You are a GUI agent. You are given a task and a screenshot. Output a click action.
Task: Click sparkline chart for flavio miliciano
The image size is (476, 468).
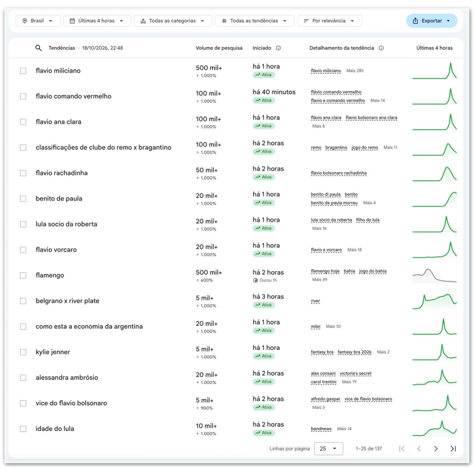pyautogui.click(x=434, y=71)
